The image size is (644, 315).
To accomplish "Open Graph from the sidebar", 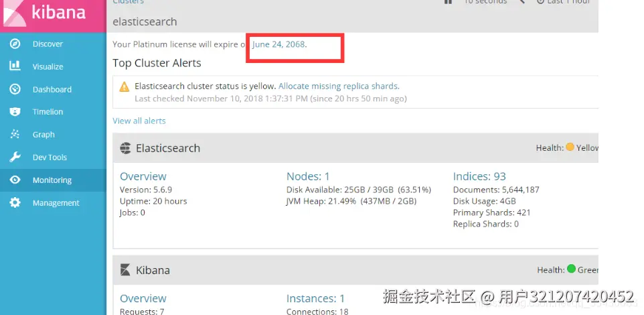I will (x=44, y=135).
